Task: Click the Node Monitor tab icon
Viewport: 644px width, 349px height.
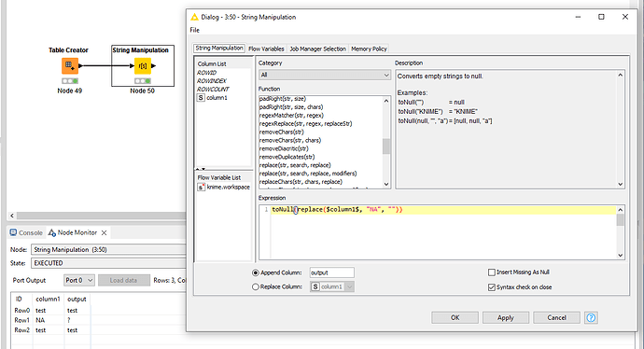Action: click(52, 232)
